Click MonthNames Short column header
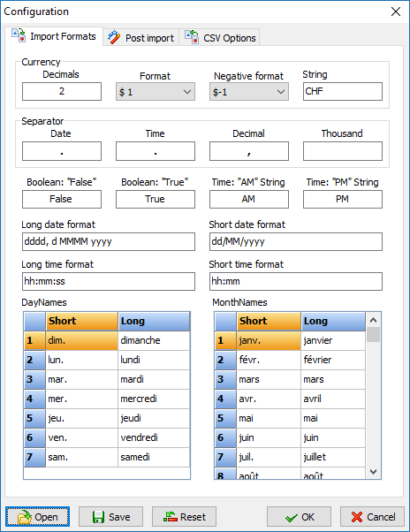 point(269,321)
